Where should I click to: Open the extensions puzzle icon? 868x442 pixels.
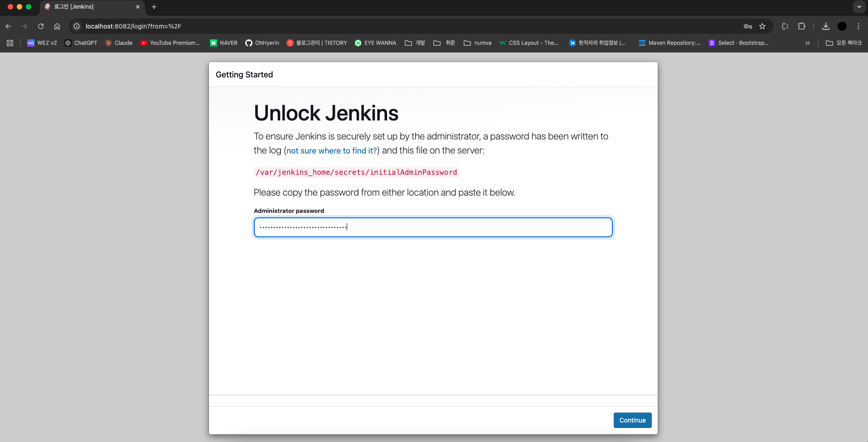click(801, 26)
